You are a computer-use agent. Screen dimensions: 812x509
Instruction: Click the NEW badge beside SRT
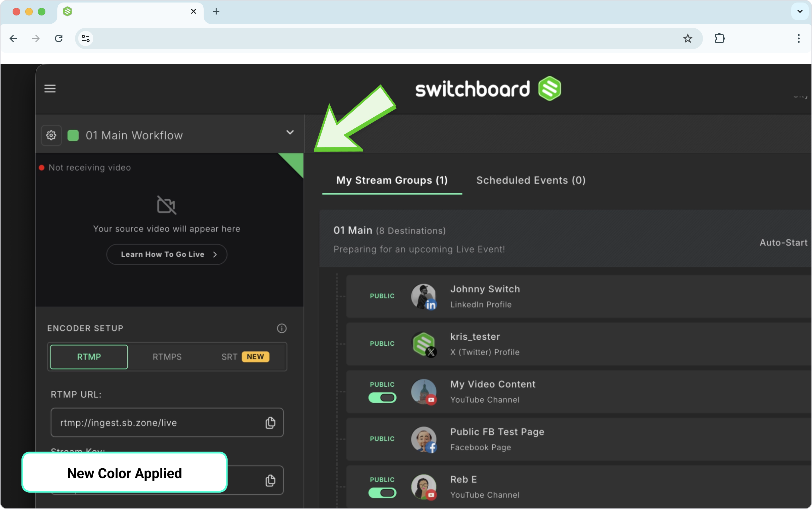[255, 357]
